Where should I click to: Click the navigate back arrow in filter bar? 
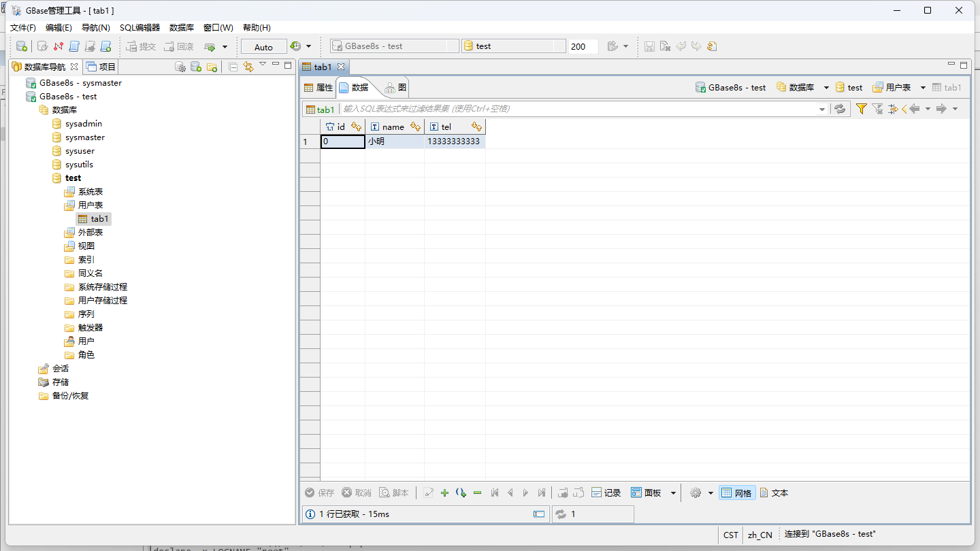(x=915, y=109)
